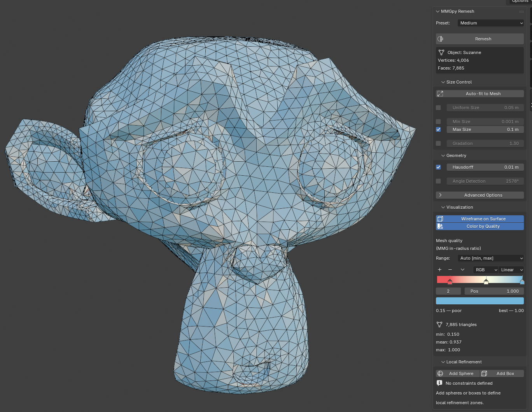
Task: Uncheck the Hausdorff checkbox
Action: [438, 167]
